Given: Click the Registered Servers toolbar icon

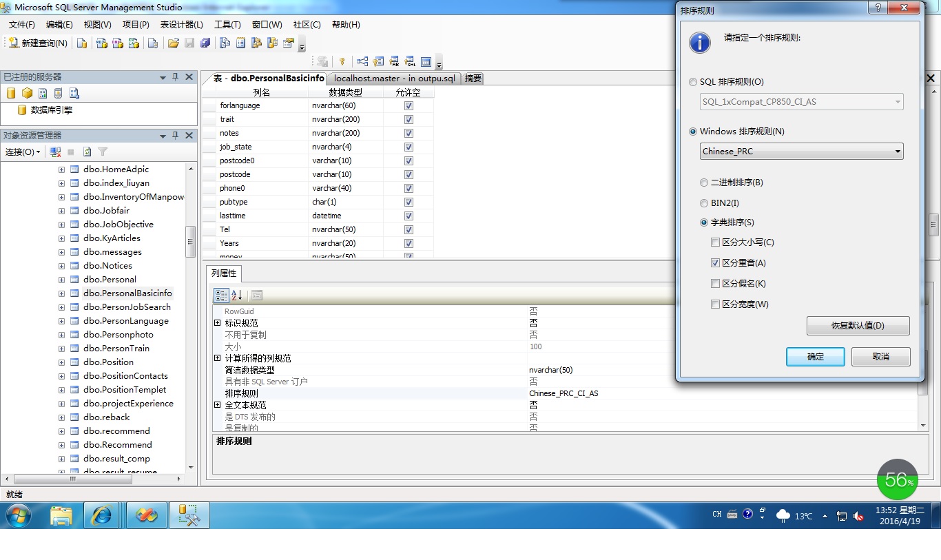Looking at the screenshot, I should [225, 43].
